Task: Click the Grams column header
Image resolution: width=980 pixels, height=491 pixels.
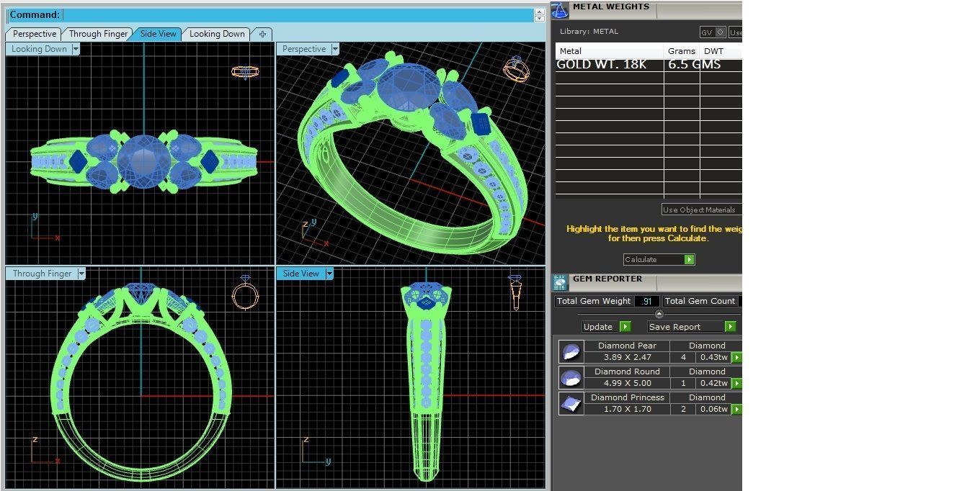Action: pos(682,51)
